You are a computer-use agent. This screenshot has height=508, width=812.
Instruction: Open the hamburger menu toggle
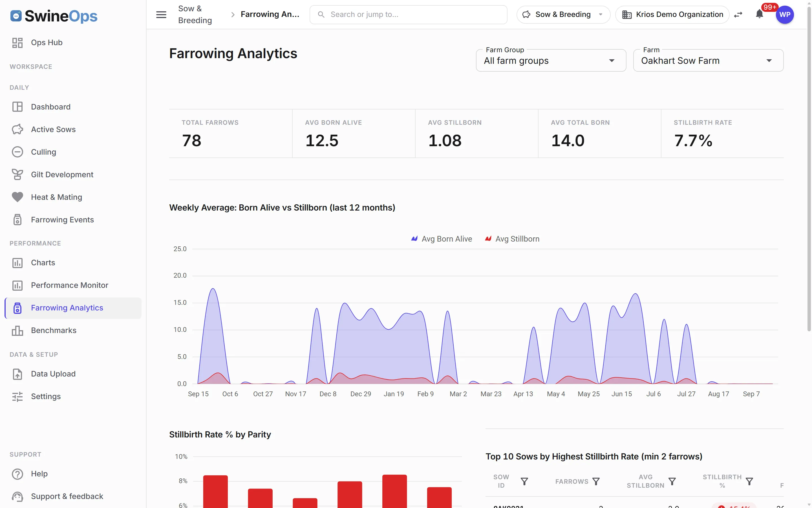pyautogui.click(x=161, y=14)
